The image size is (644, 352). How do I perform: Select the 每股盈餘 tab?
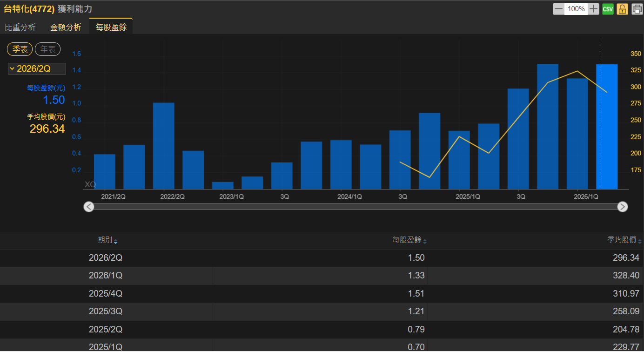click(111, 27)
